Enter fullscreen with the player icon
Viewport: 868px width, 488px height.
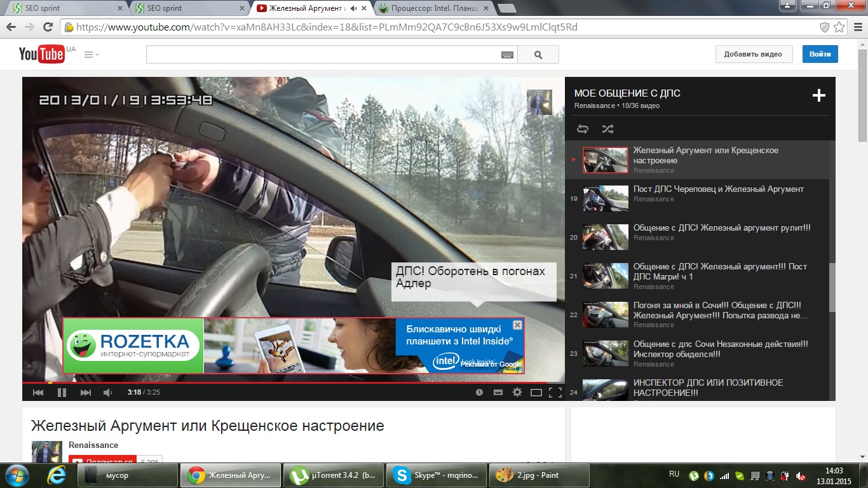555,393
